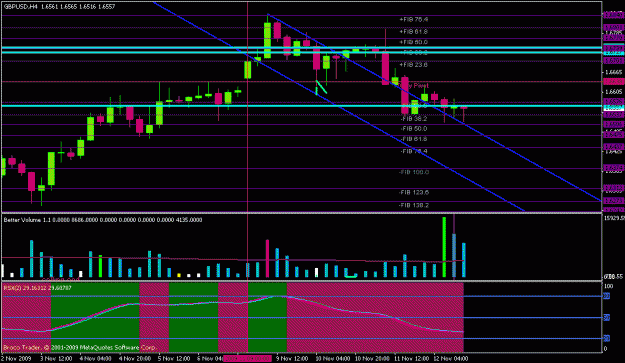625x363 pixels.
Task: Select the yellow volume bar
Action: [179, 275]
